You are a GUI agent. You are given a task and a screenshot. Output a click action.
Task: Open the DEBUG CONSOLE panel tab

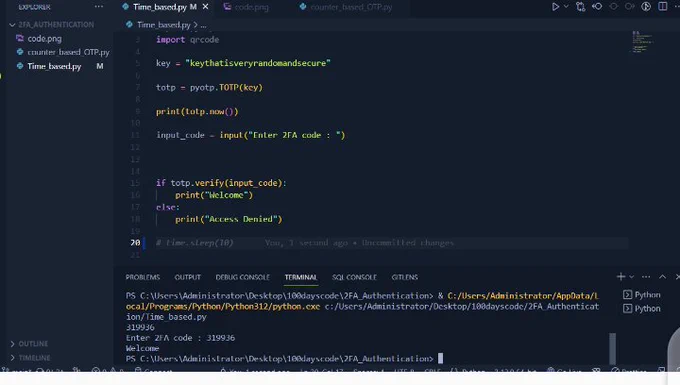242,277
